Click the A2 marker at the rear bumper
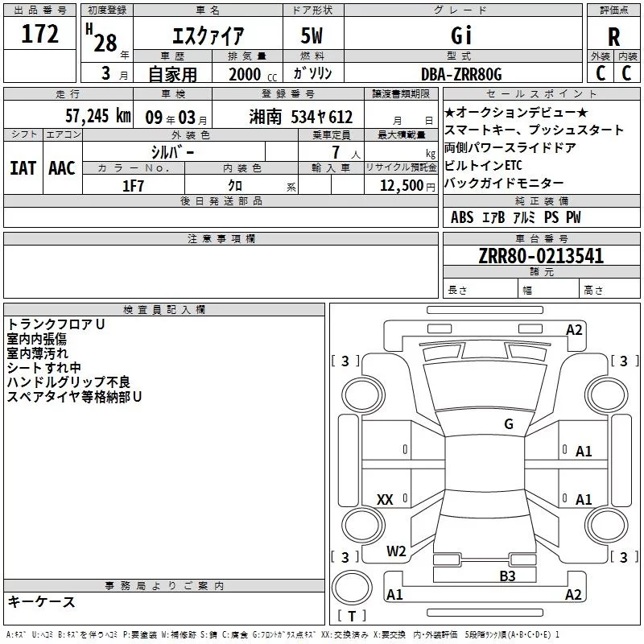 click(573, 595)
